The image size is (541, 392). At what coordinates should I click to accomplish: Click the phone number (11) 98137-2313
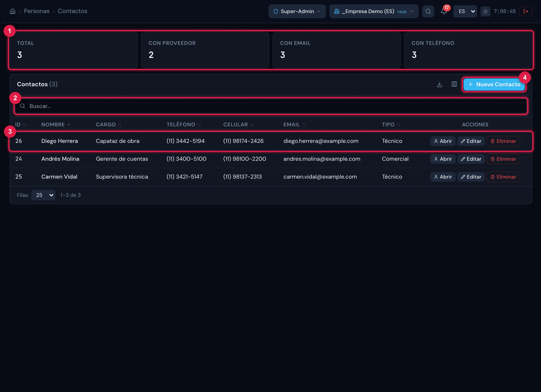(242, 177)
